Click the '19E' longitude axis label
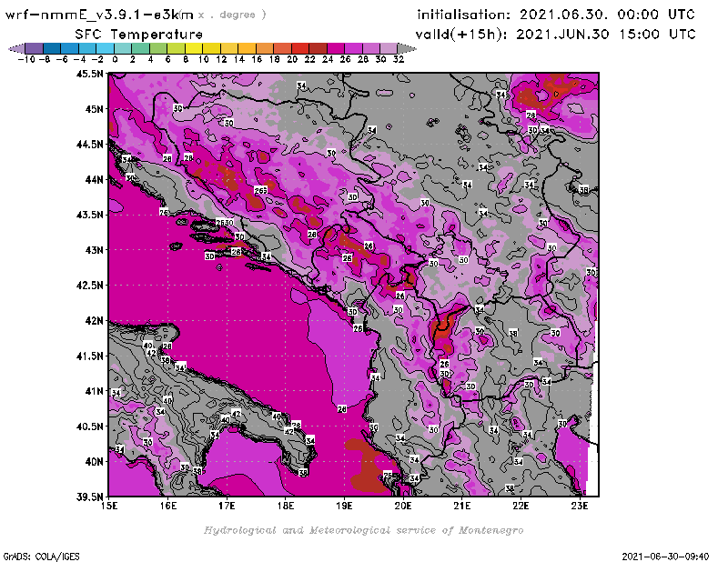Viewport: 728px width, 562px height. pyautogui.click(x=345, y=506)
